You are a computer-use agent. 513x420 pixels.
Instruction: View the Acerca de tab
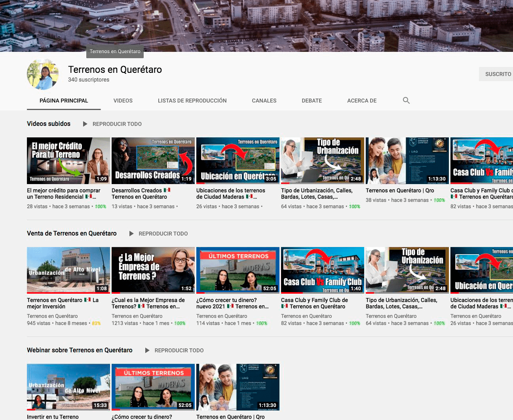click(x=362, y=101)
